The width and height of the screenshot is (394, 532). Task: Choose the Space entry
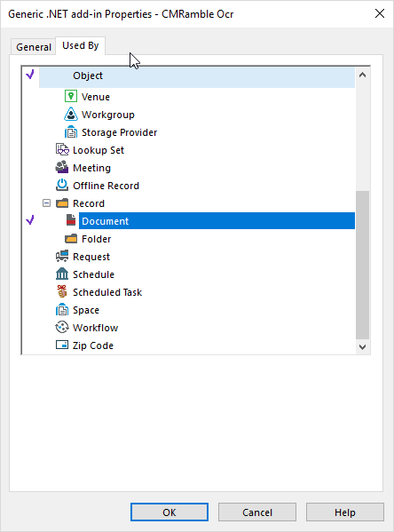(86, 310)
